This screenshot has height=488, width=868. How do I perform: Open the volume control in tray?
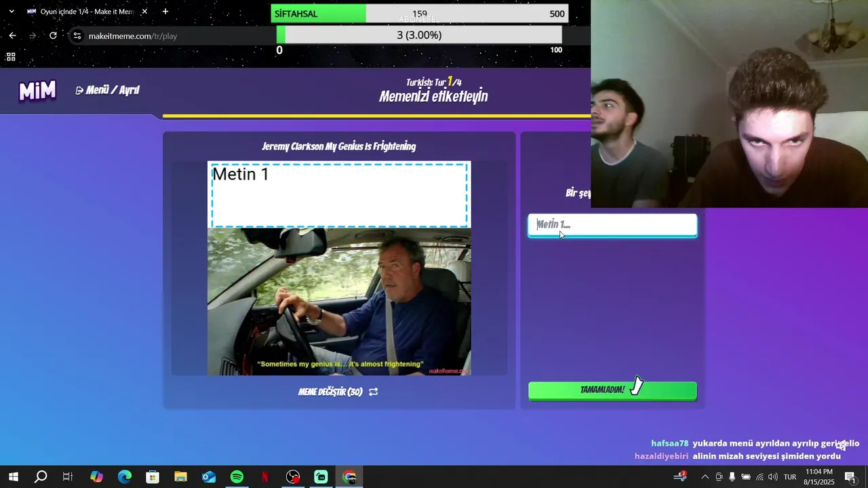pyautogui.click(x=773, y=477)
